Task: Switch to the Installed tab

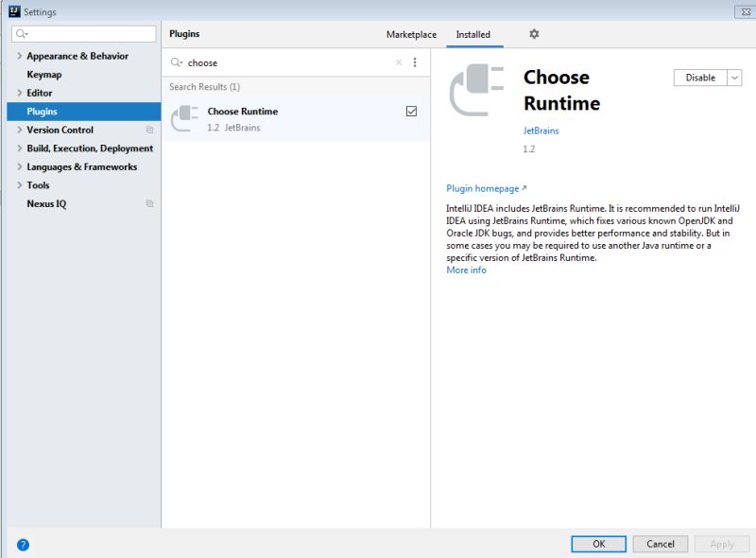Action: [473, 34]
